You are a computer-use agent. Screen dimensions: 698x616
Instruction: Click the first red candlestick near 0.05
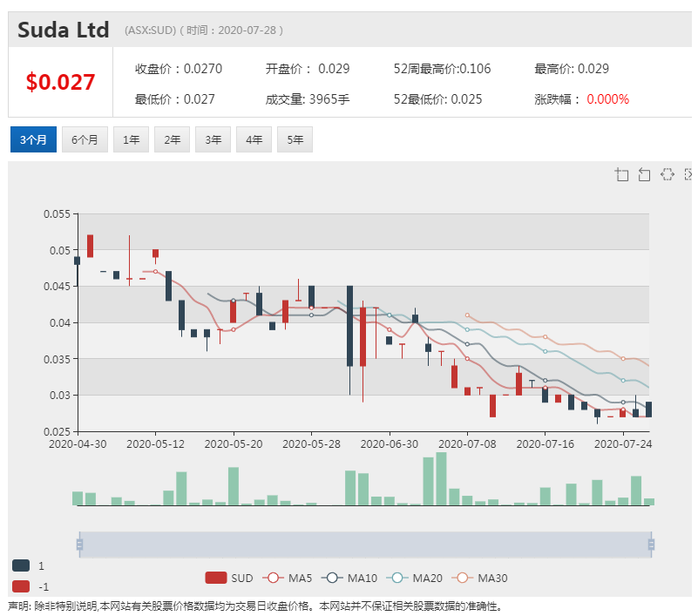point(91,246)
